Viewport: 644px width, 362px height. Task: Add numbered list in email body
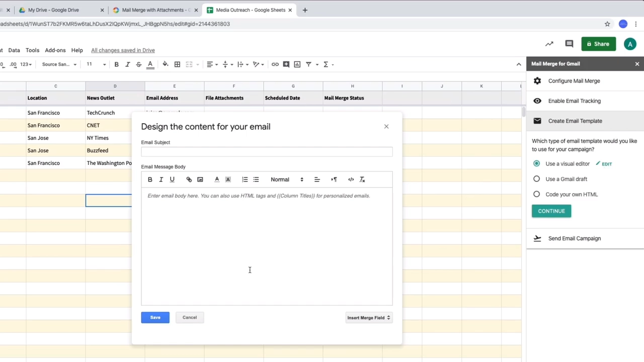245,179
